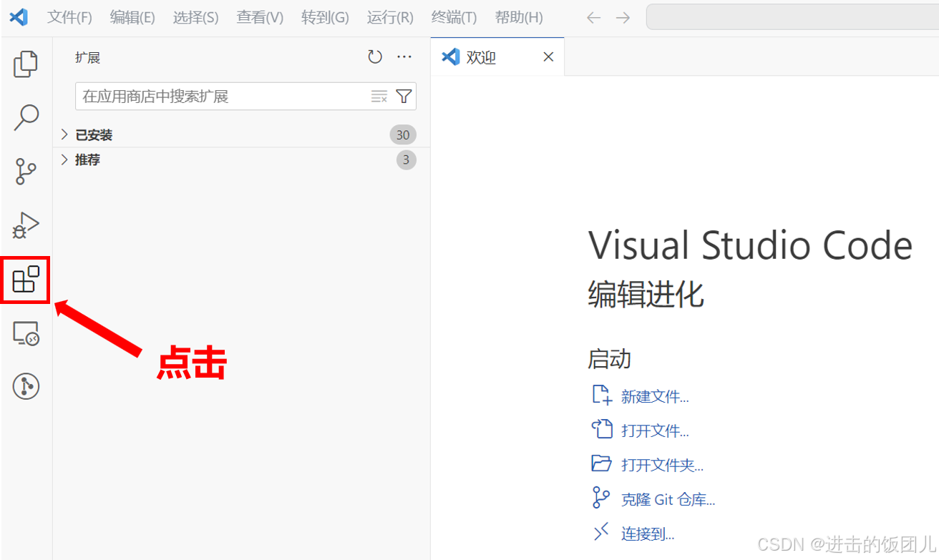Open the Source Control view
The height and width of the screenshot is (560, 939).
(x=26, y=172)
